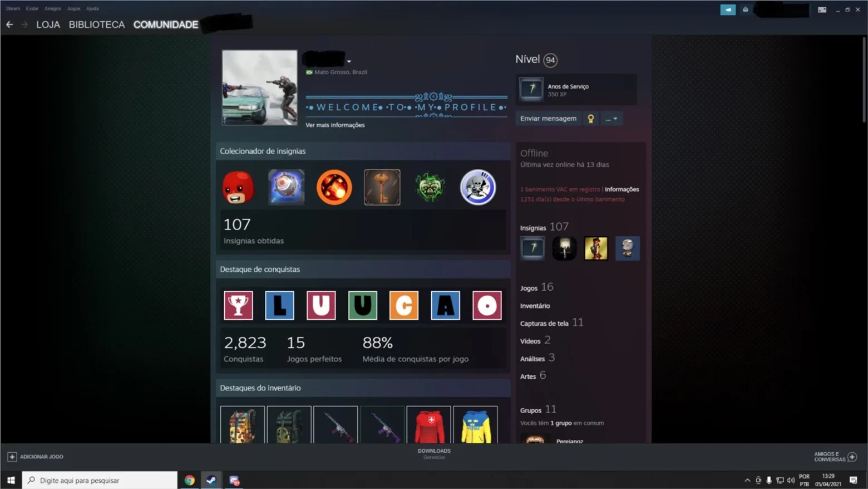Switch to the BIBLIOTECA tab
Image resolution: width=868 pixels, height=489 pixels.
97,25
